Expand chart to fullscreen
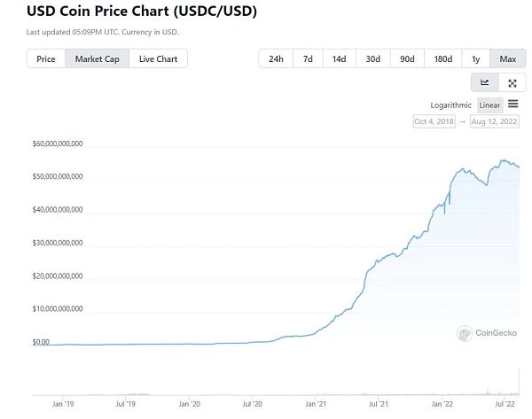The height and width of the screenshot is (419, 532). tap(512, 82)
